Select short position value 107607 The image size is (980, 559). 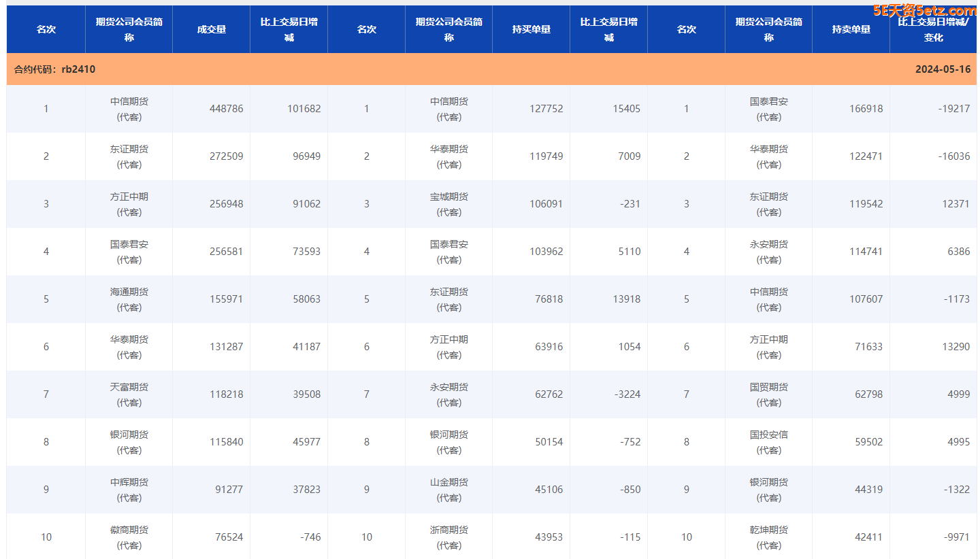click(x=866, y=299)
